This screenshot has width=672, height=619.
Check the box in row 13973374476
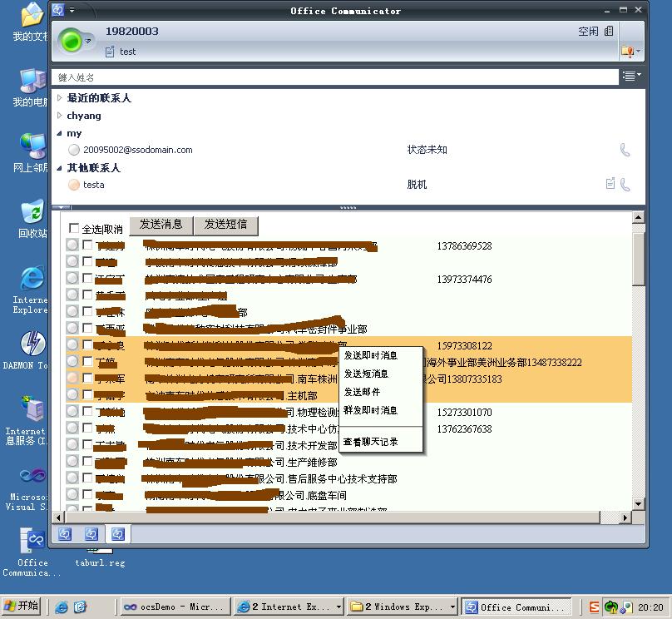(x=87, y=278)
